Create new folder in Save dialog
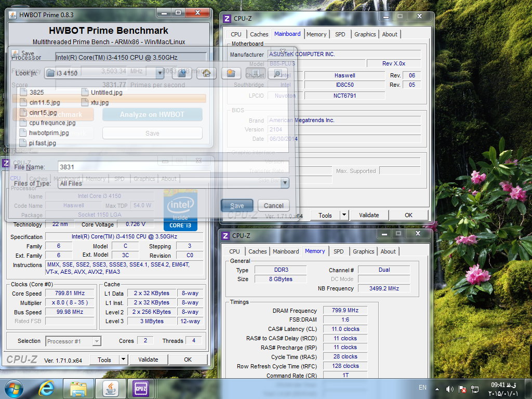 point(231,73)
